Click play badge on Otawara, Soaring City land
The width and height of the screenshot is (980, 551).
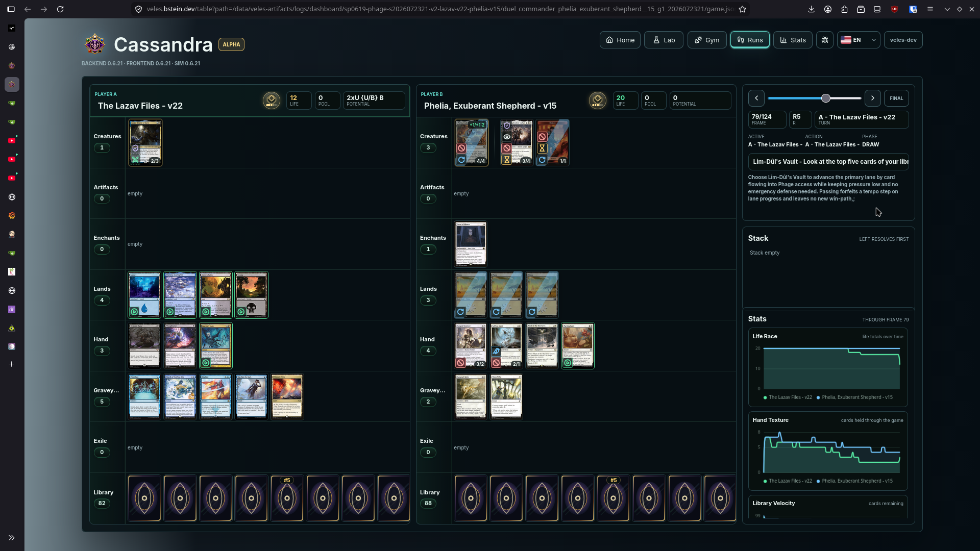pos(170,312)
